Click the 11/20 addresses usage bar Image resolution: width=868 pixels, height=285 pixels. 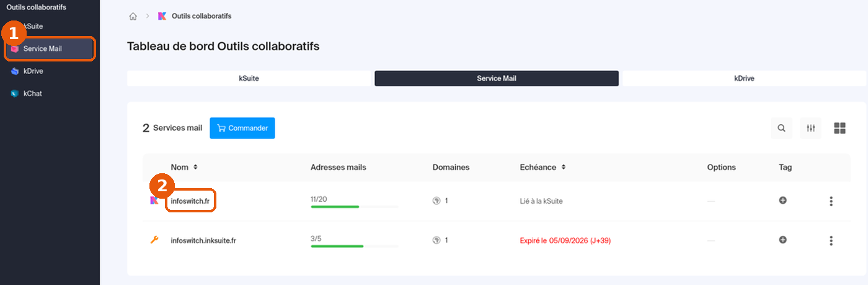click(354, 206)
